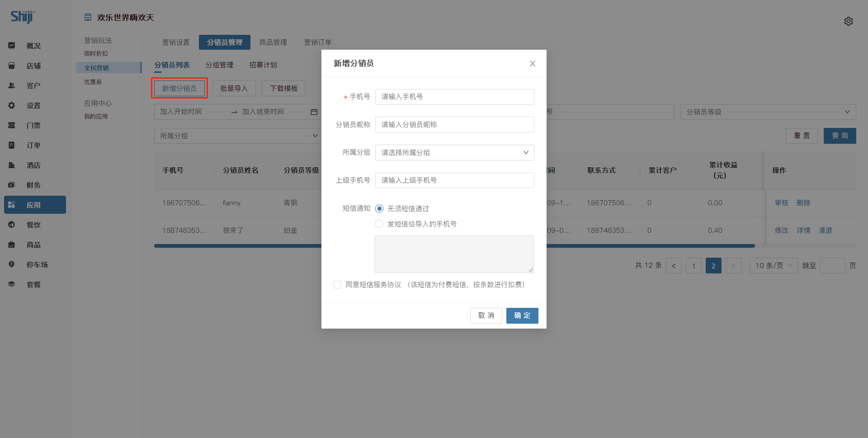Open 分组管理 sub-tab
This screenshot has height=438, width=868.
click(219, 65)
